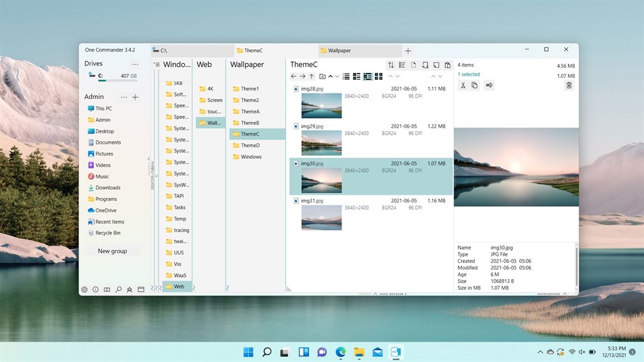Open the search icon in the bottom toolbar
Image resolution: width=644 pixels, height=362 pixels.
pos(118,290)
